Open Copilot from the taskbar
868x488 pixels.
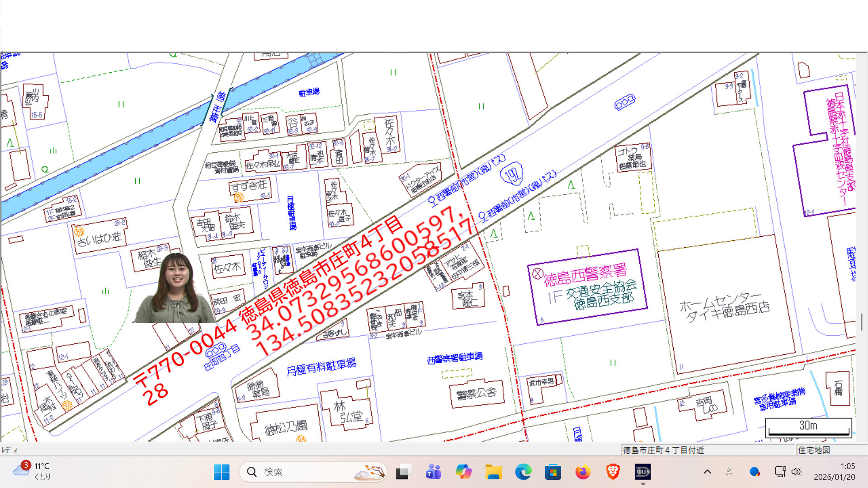pos(463,472)
